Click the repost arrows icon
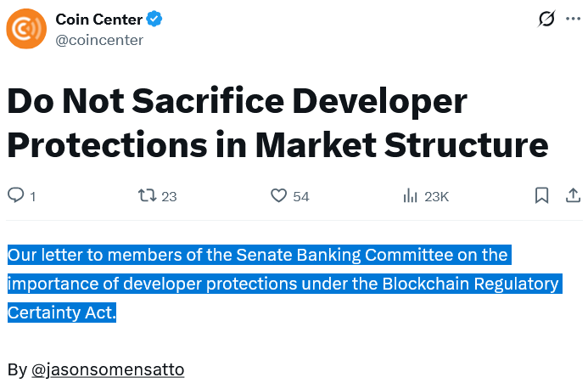The height and width of the screenshot is (383, 588). click(x=148, y=196)
